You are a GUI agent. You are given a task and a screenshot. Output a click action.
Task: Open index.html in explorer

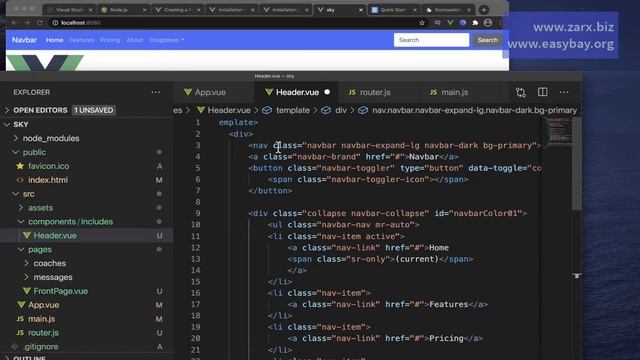click(x=48, y=180)
